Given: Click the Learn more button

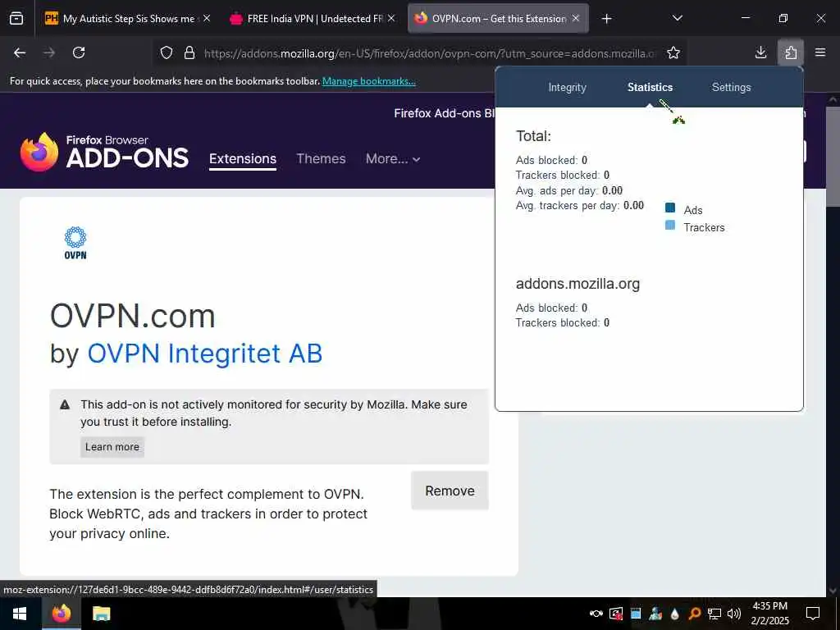Looking at the screenshot, I should (112, 447).
